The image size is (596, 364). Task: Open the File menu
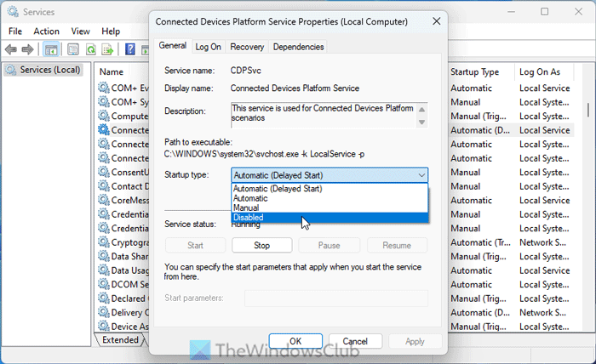click(x=15, y=31)
